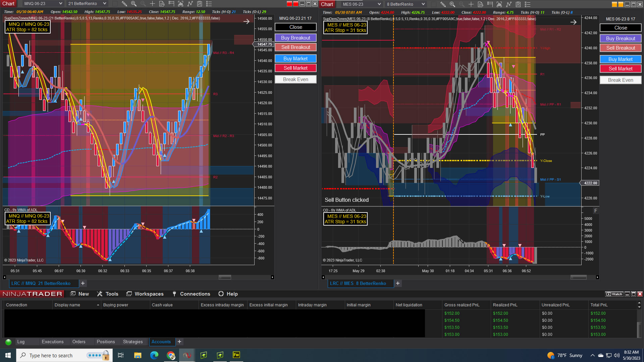Open the Tools menu
644x362 pixels.
pos(108,294)
